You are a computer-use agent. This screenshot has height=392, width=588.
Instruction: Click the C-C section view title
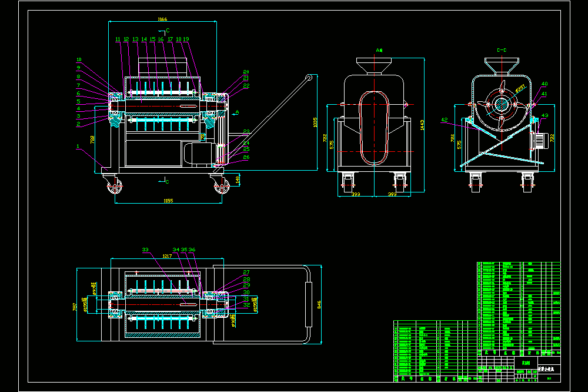[x=502, y=50]
